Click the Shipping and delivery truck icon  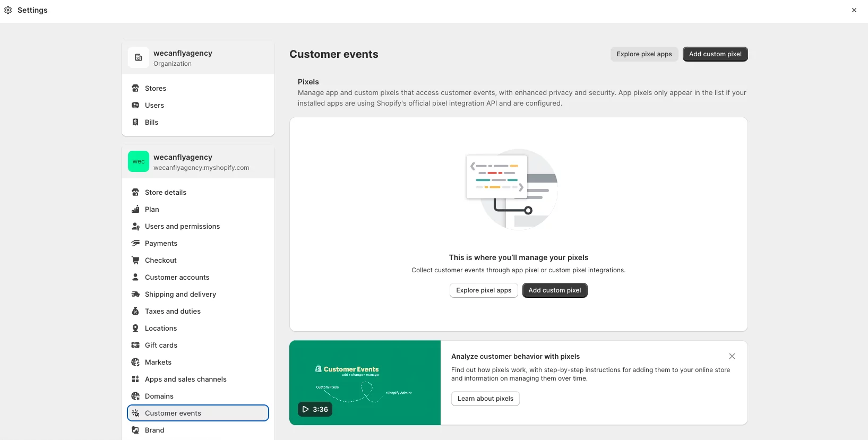tap(135, 294)
